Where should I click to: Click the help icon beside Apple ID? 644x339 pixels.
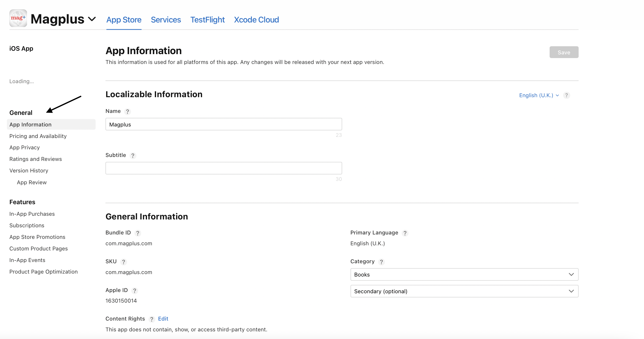pos(134,291)
